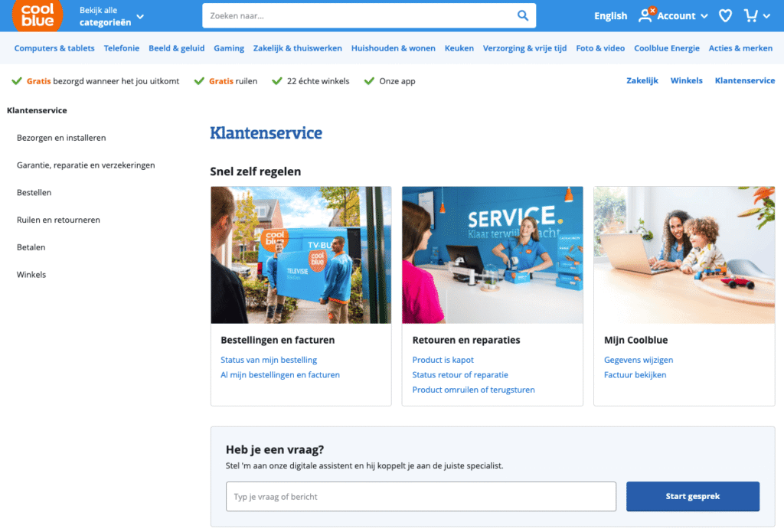Click the Coolblue logo
This screenshot has width=784, height=532.
click(x=38, y=15)
